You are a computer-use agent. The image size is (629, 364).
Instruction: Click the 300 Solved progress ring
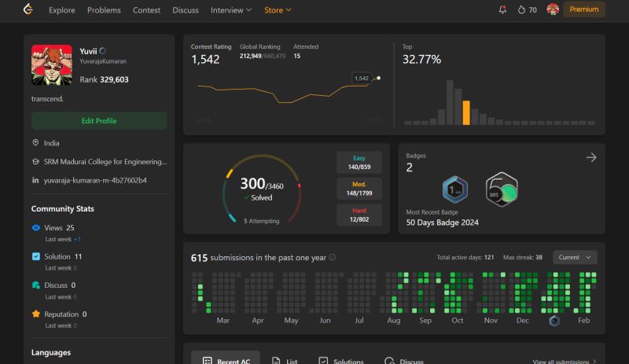click(262, 189)
